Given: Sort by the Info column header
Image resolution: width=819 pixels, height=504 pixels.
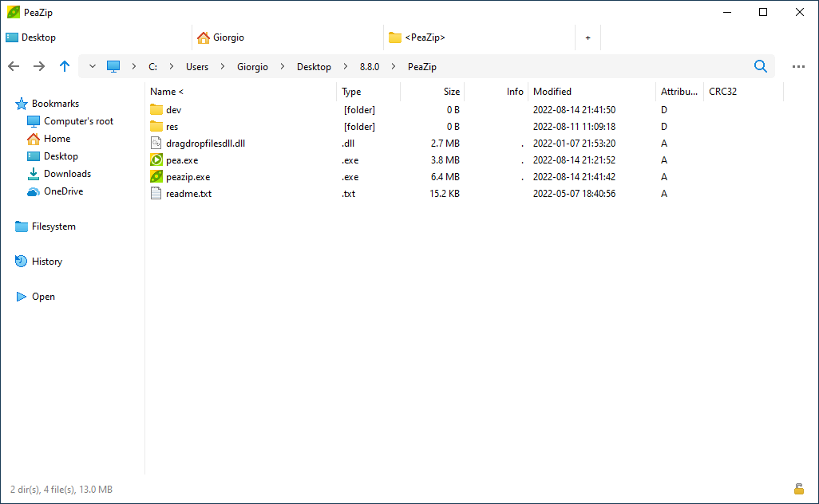Looking at the screenshot, I should [x=497, y=91].
